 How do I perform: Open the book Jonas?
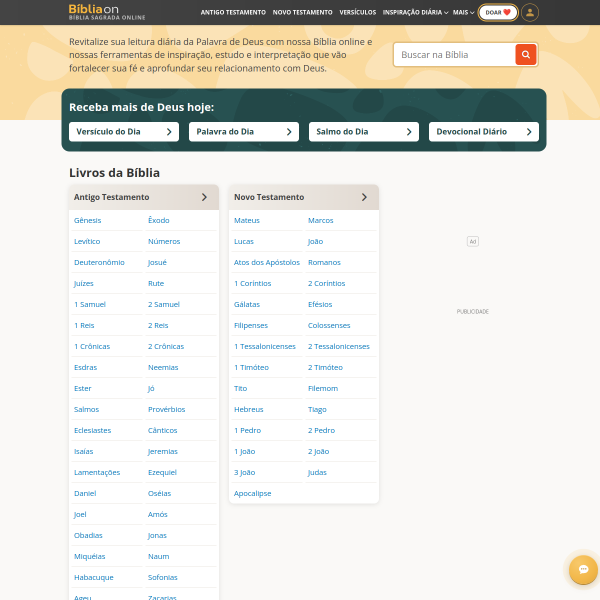pyautogui.click(x=157, y=536)
